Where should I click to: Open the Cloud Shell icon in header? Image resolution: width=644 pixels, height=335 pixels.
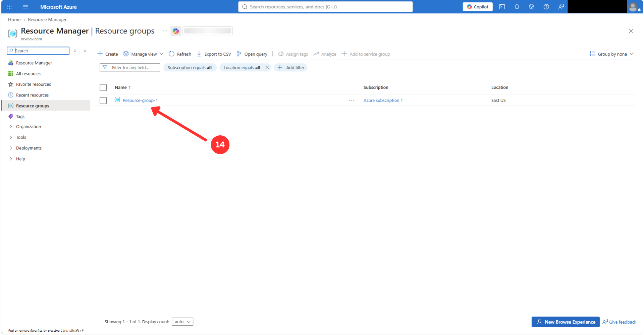pos(502,7)
